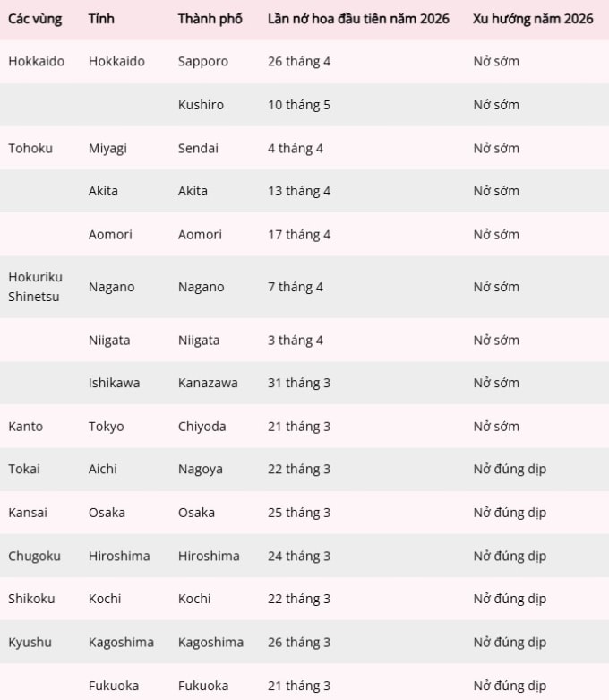Click the Sendai city cell

tap(198, 148)
